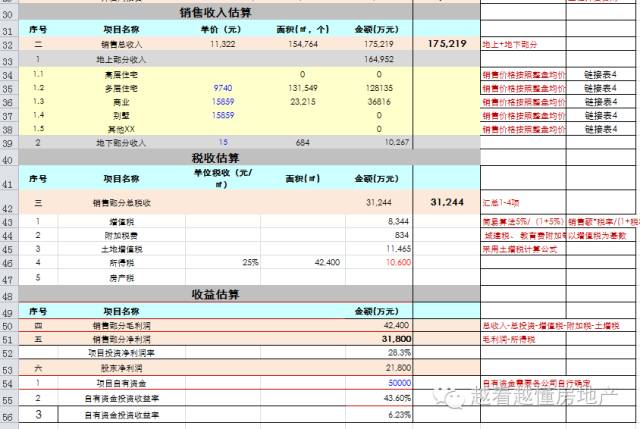The image size is (640, 429).
Task: Click 链接表4 in the 其他XX row
Action: click(x=600, y=129)
